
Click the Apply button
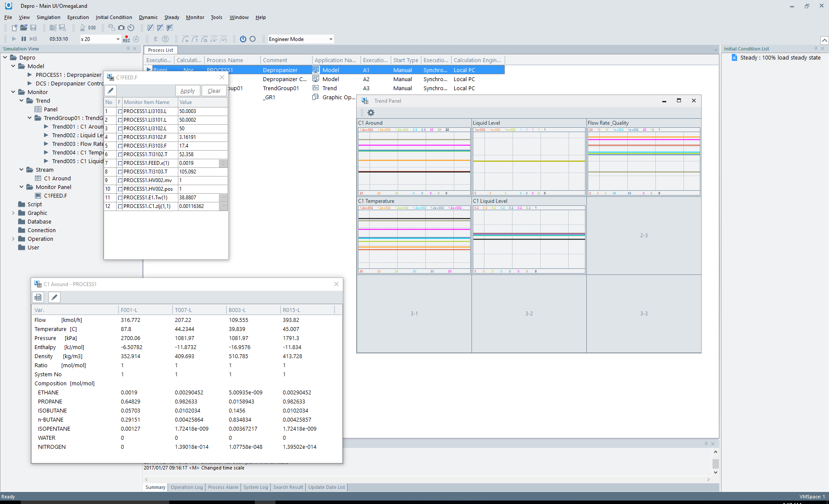tap(187, 91)
